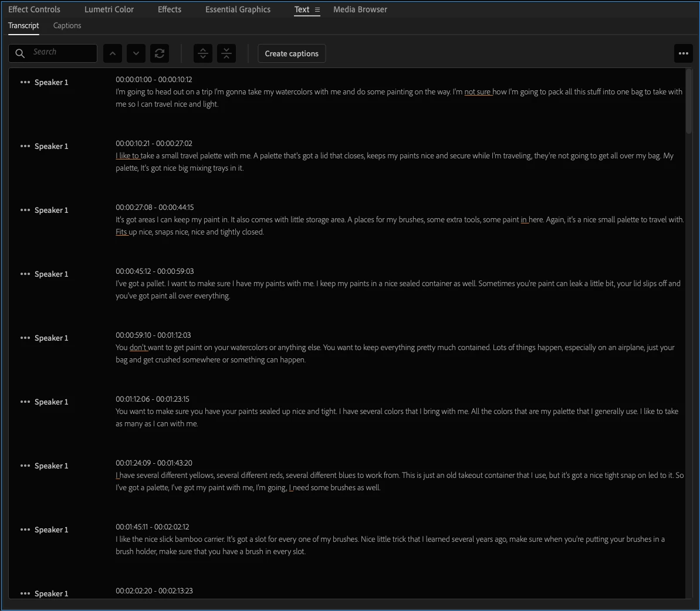
Task: Switch to the Captions sub-tab
Action: coord(67,25)
